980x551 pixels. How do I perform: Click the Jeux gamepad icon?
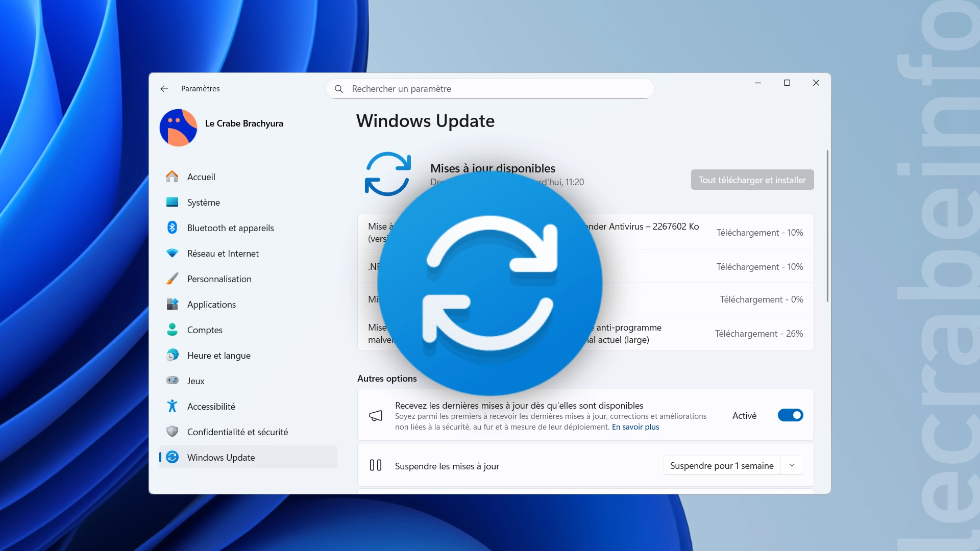point(172,381)
